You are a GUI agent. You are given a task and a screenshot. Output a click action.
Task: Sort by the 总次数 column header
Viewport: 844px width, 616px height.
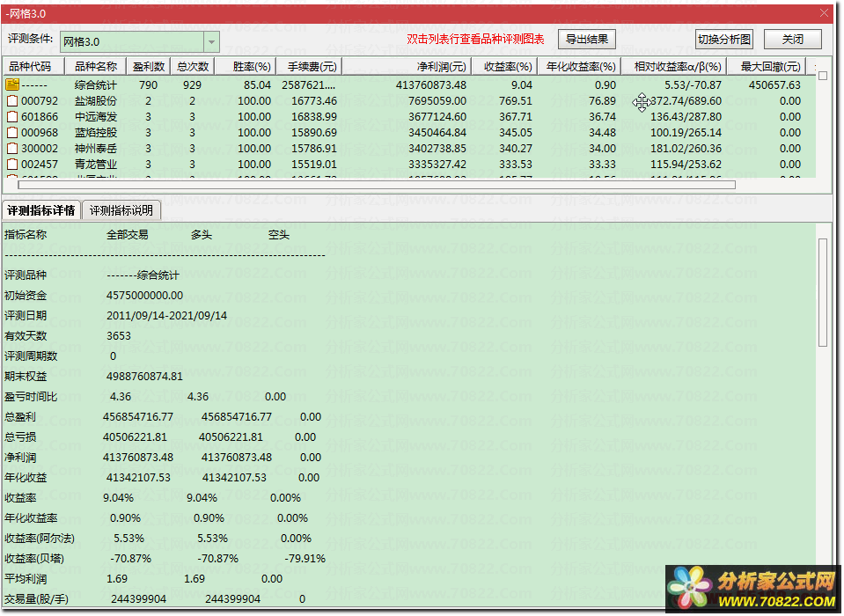click(x=193, y=67)
